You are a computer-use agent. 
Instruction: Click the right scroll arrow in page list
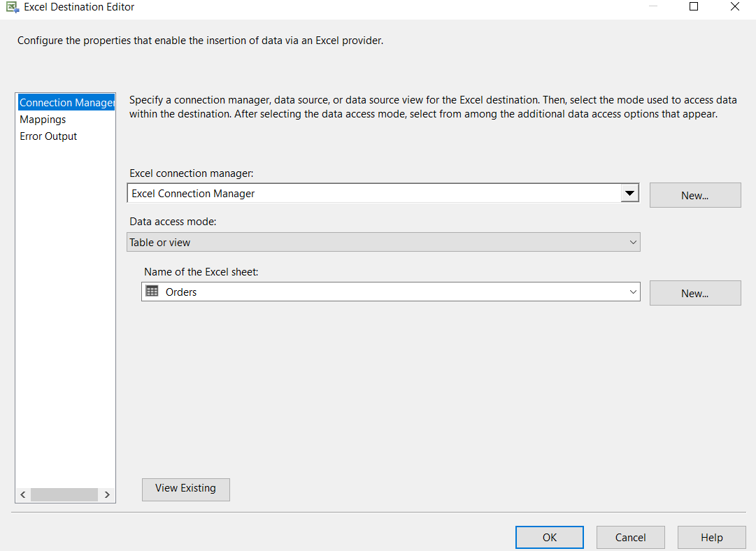107,494
